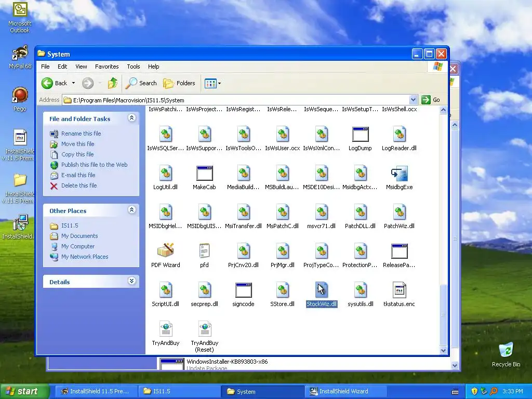Open My Network Places link

85,257
